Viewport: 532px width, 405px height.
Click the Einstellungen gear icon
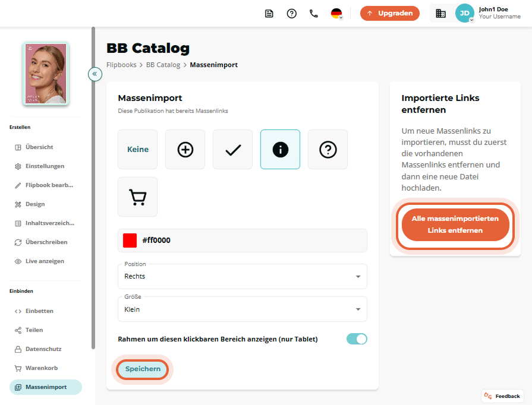point(18,166)
